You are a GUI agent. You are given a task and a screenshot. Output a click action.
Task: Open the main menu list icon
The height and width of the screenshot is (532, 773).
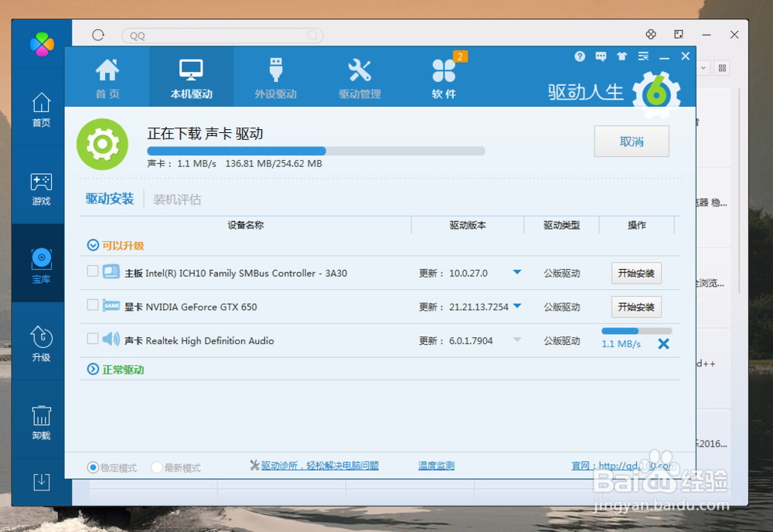[643, 56]
